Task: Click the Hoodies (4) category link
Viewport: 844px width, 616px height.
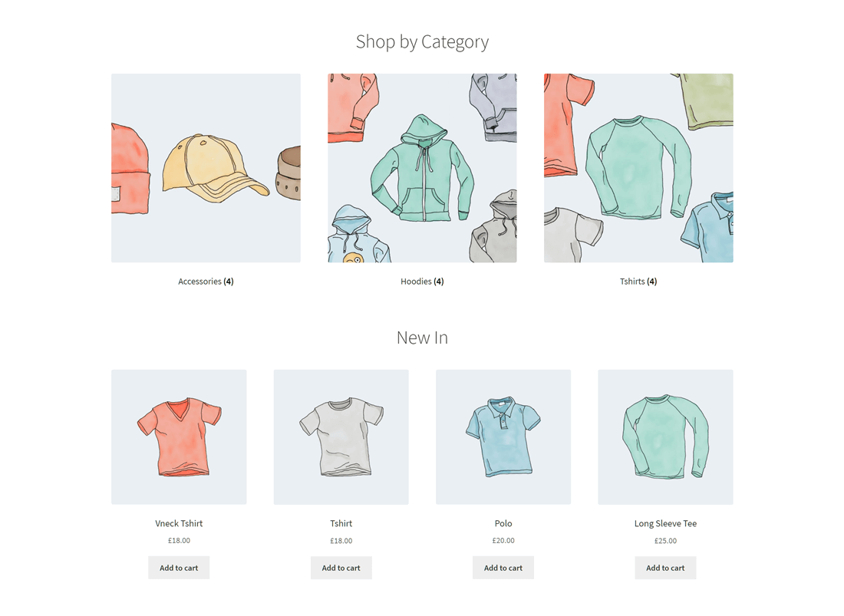Action: 422,282
